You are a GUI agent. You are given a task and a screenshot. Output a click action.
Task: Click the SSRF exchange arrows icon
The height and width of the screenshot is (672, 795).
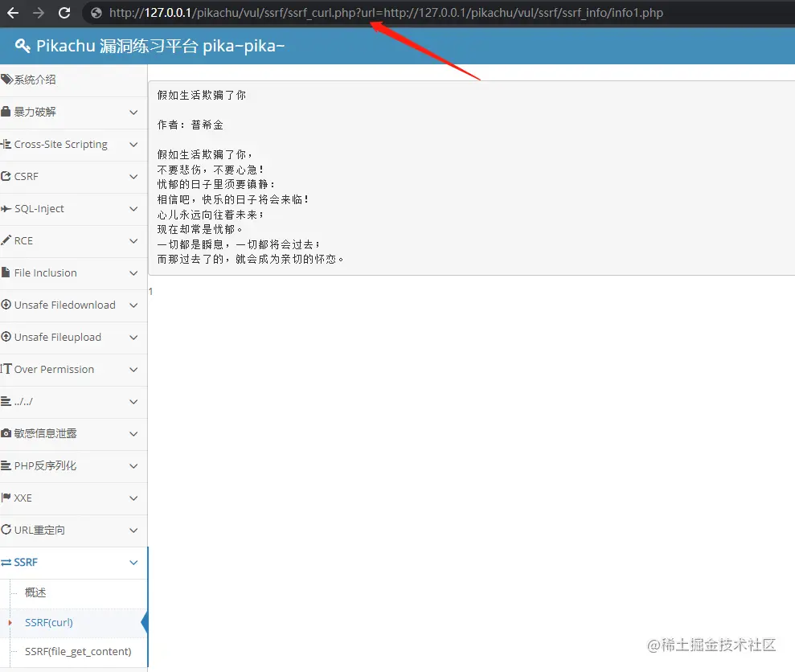6,562
